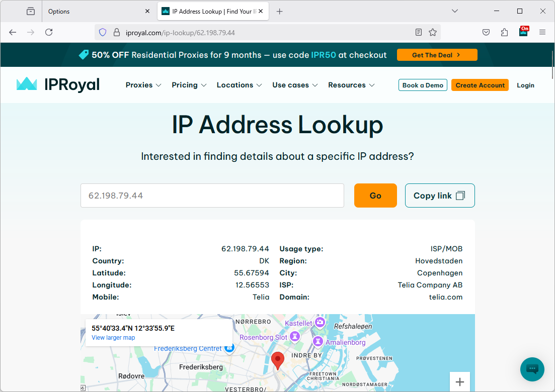
Task: Select the Copenhagen city value
Action: (x=440, y=273)
